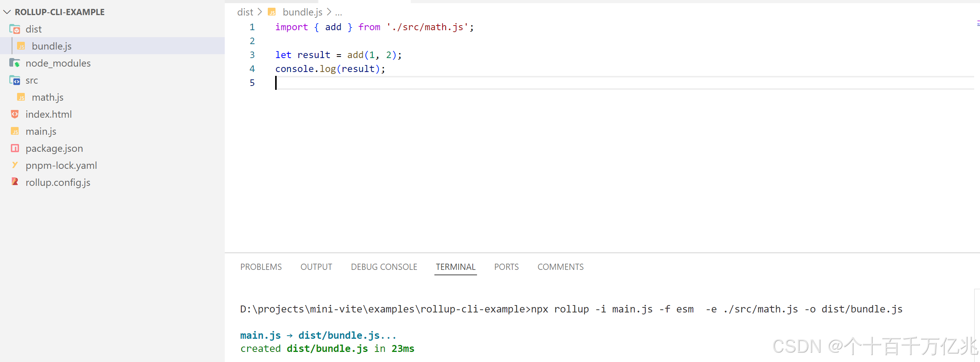Click line number 1 in the gutter

point(252,27)
